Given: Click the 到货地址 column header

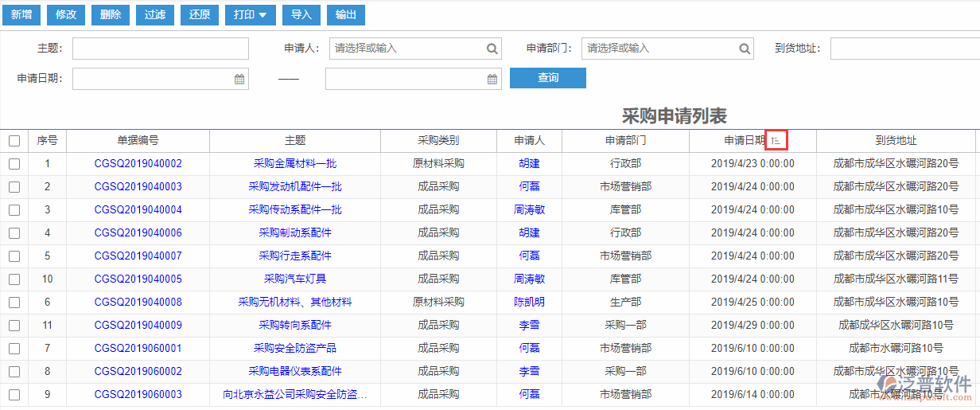Looking at the screenshot, I should (x=896, y=141).
